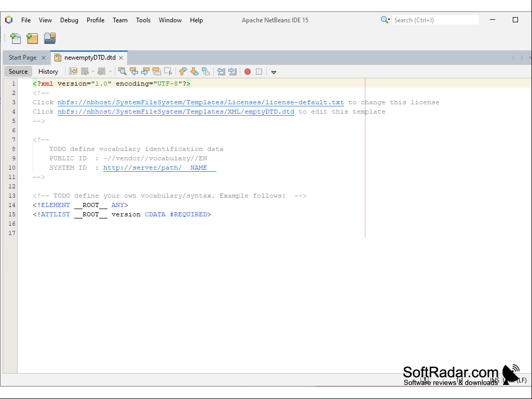Switch to the Start Page tab
This screenshot has height=399, width=532.
coord(22,58)
